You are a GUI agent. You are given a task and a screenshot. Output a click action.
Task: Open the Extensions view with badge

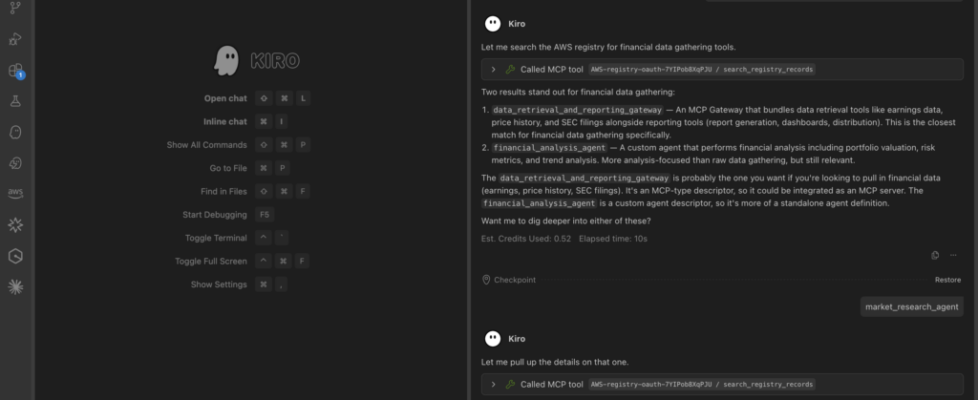(15, 71)
